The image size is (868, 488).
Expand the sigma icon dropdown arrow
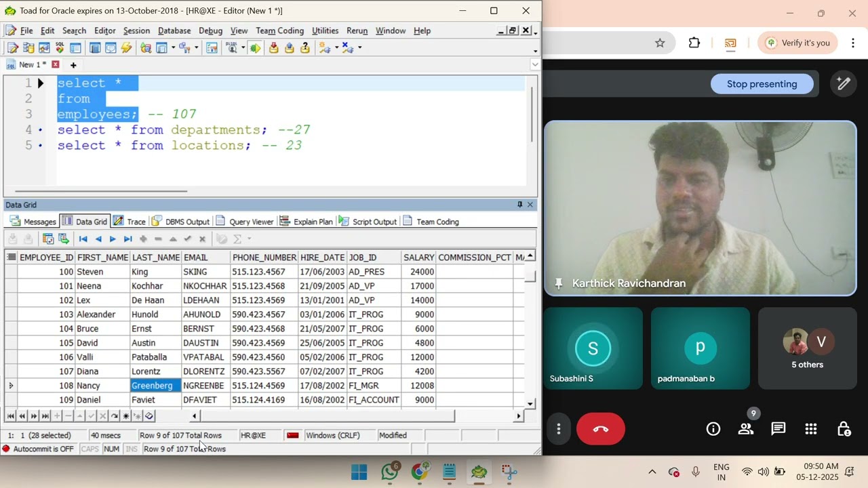(x=249, y=239)
